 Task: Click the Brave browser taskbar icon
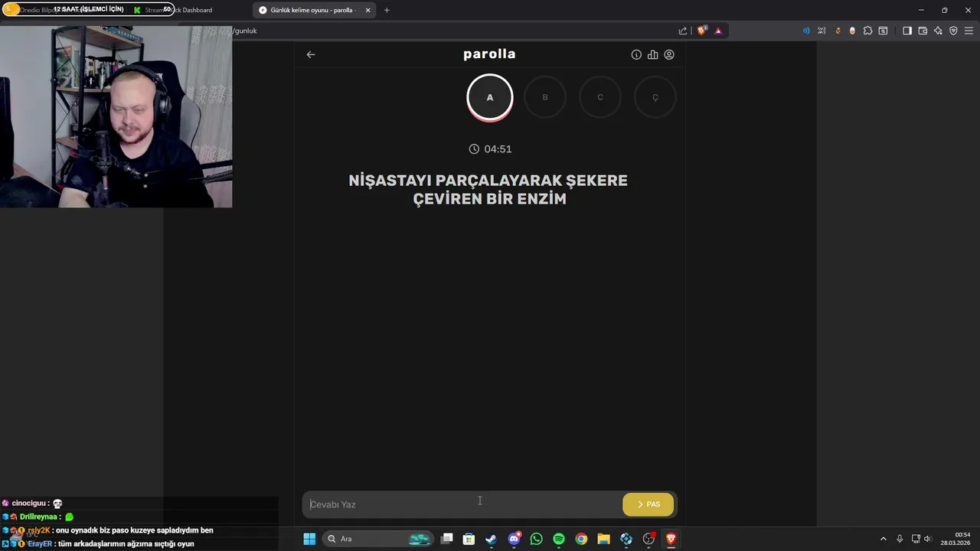click(671, 539)
